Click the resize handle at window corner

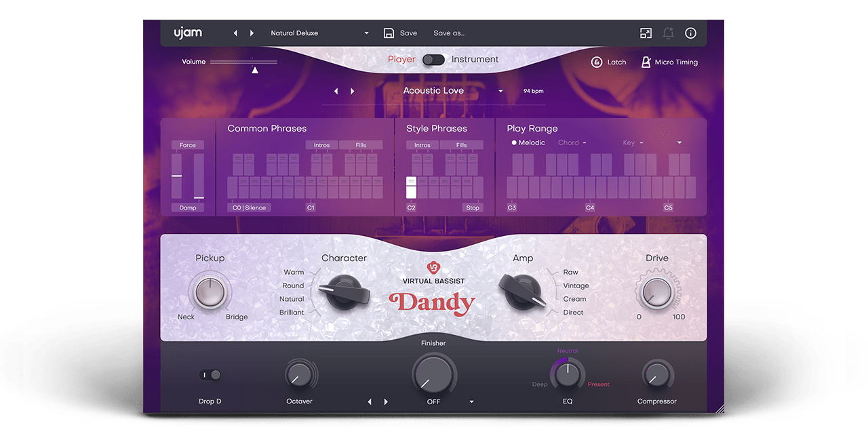point(719,409)
